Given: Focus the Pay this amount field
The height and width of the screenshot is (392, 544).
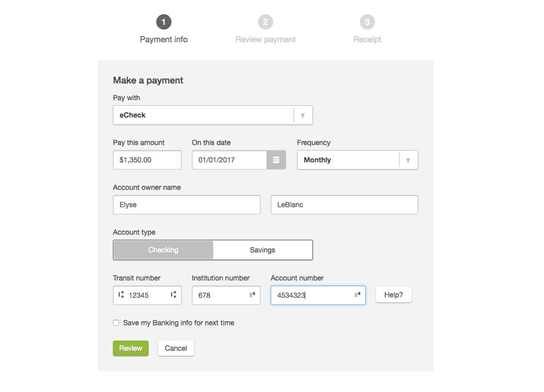Looking at the screenshot, I should point(147,160).
